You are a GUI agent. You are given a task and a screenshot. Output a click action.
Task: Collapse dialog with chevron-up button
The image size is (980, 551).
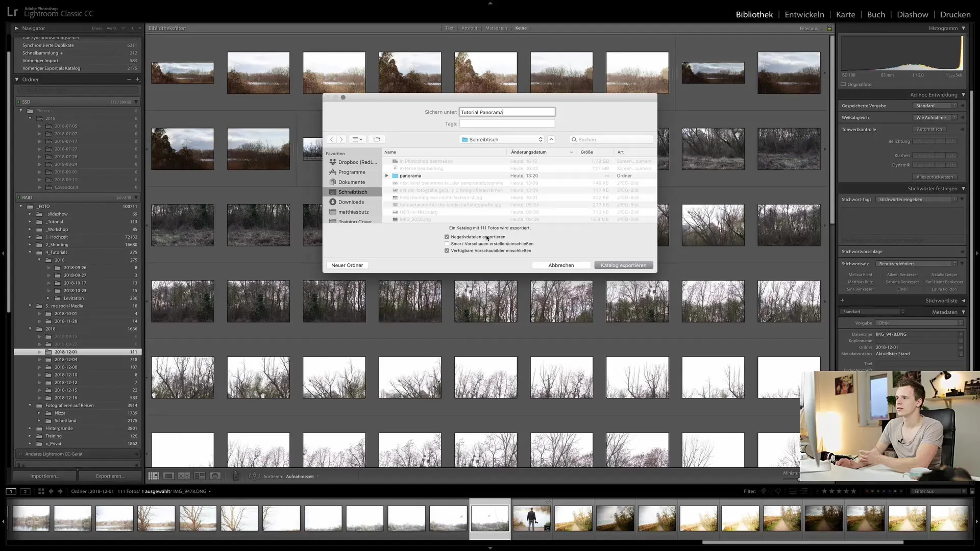click(551, 139)
